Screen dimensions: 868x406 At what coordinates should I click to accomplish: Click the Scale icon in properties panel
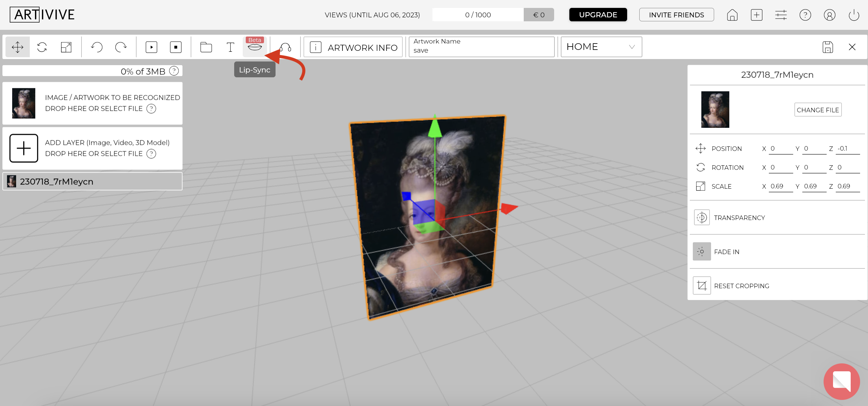700,186
